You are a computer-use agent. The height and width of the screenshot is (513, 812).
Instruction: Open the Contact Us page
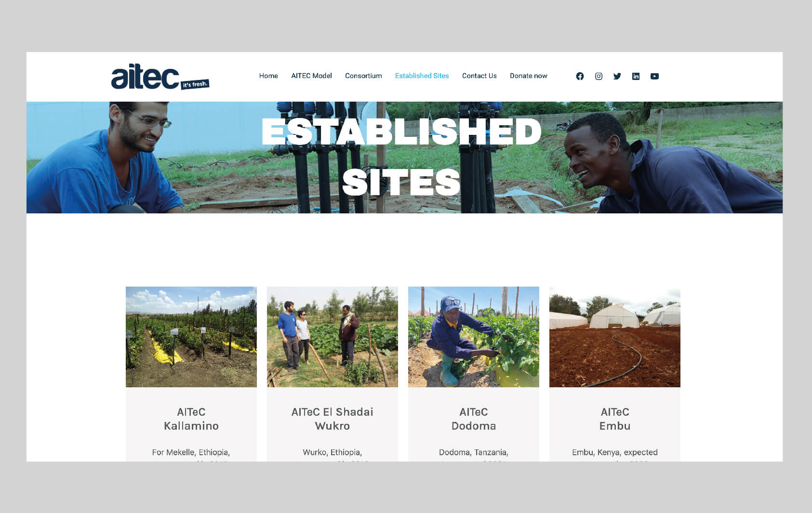(x=479, y=76)
